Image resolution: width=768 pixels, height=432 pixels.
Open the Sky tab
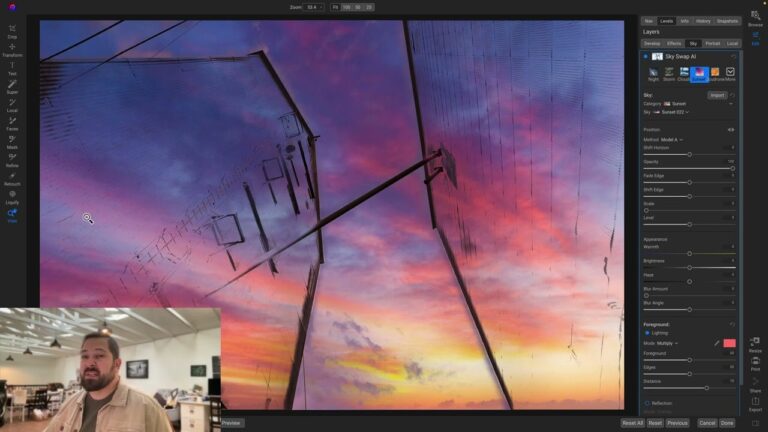click(693, 44)
